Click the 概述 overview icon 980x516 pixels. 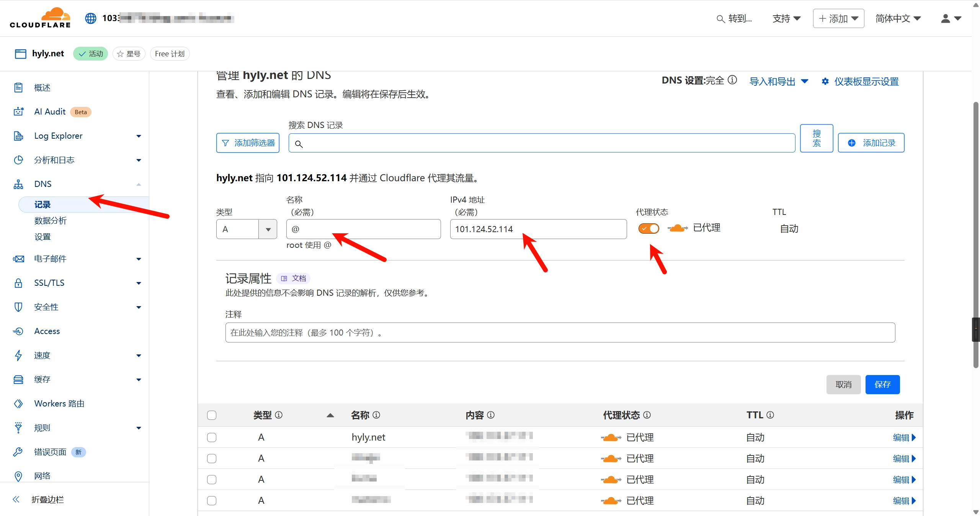point(18,88)
